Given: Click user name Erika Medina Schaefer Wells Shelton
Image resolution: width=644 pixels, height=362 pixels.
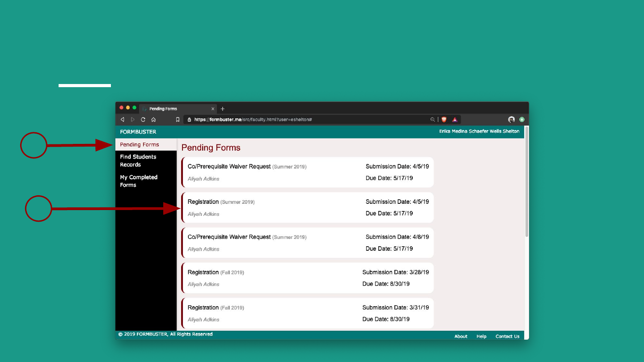Looking at the screenshot, I should click(x=479, y=131).
